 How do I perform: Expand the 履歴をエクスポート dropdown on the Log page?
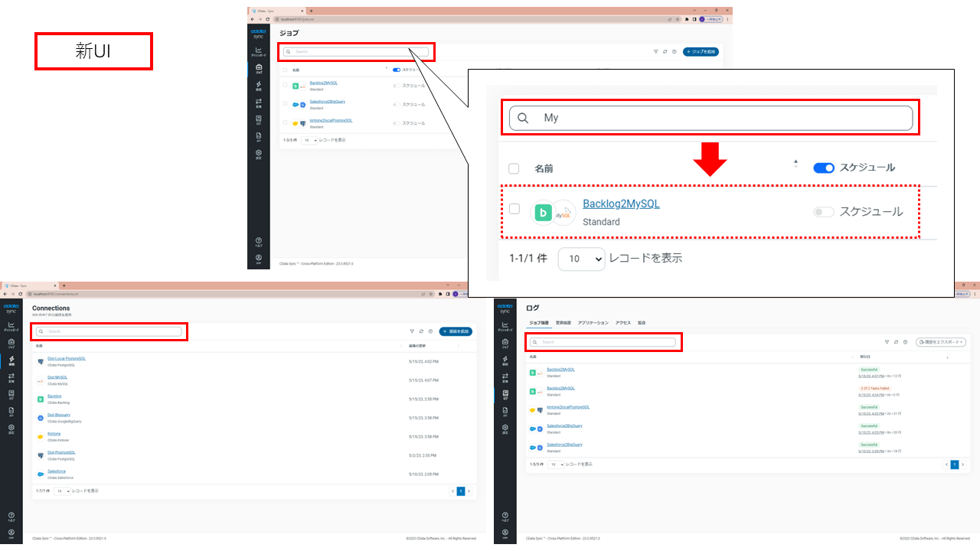tap(941, 342)
